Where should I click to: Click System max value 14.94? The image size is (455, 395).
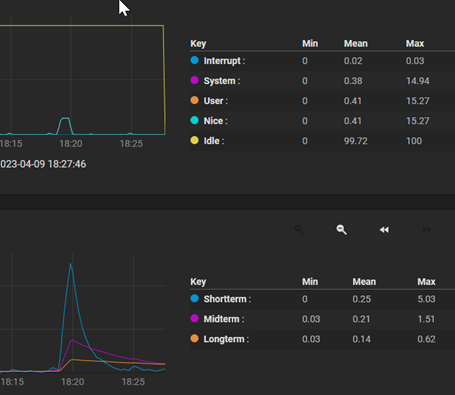[418, 81]
